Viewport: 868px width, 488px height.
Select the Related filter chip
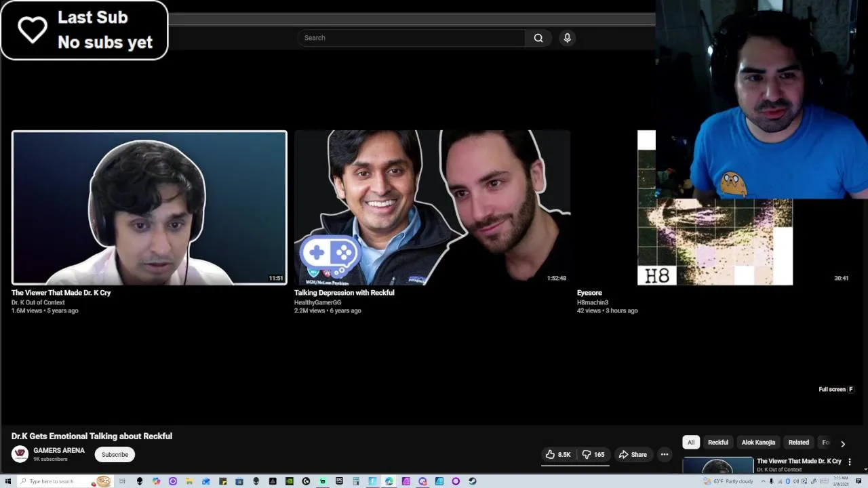pos(798,443)
